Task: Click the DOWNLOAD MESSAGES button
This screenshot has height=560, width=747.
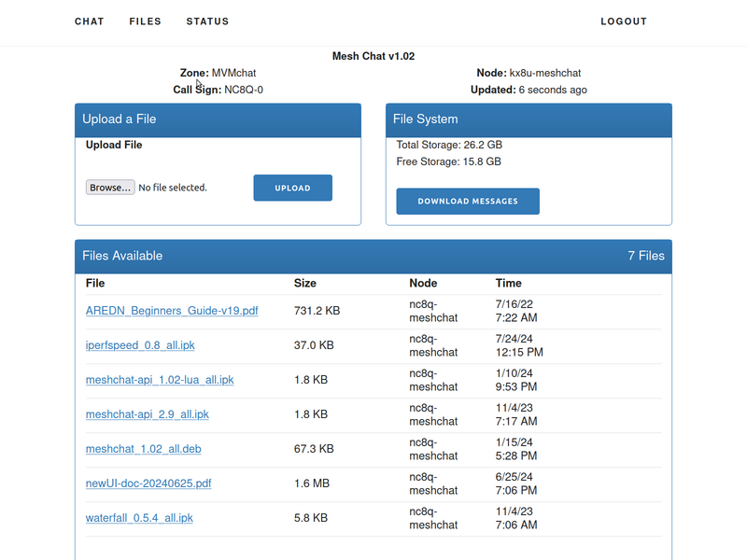Action: (x=468, y=201)
